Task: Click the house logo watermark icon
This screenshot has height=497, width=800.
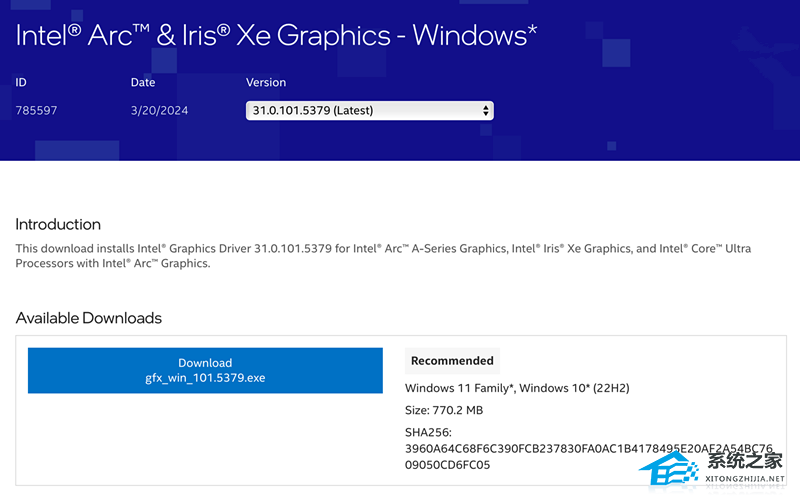Action: 674,466
